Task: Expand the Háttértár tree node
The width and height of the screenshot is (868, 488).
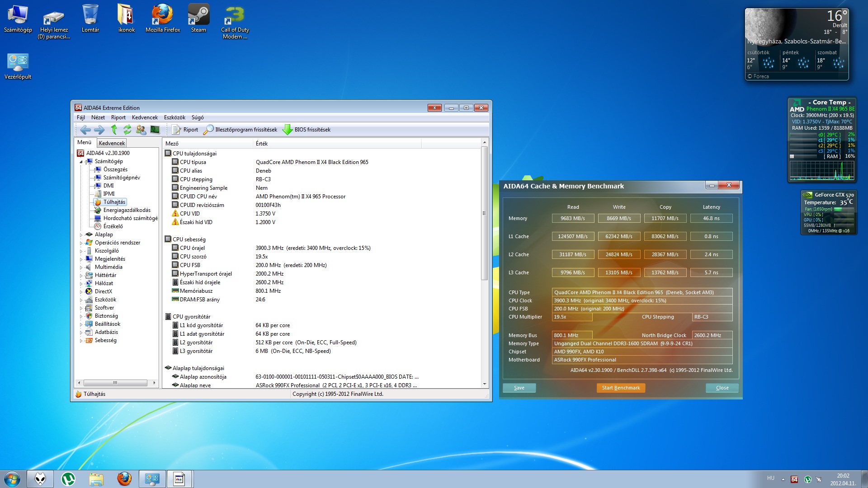Action: 81,276
